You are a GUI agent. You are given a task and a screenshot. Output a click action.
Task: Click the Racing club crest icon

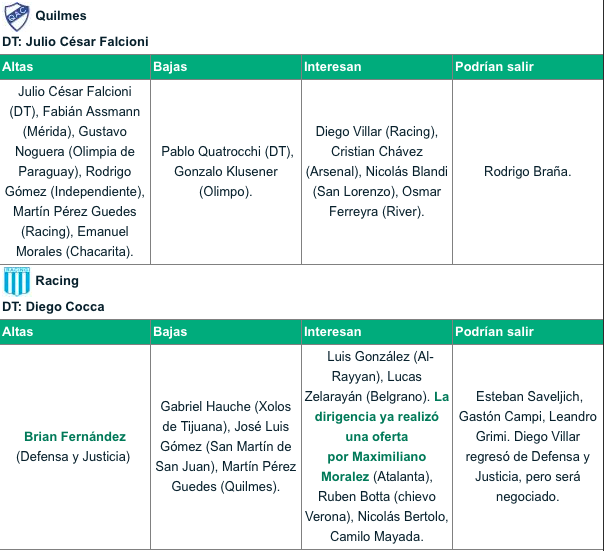click(17, 281)
